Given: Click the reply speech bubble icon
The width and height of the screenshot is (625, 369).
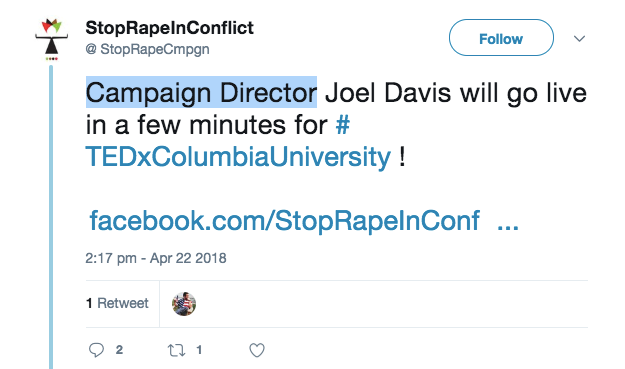Looking at the screenshot, I should coord(96,350).
